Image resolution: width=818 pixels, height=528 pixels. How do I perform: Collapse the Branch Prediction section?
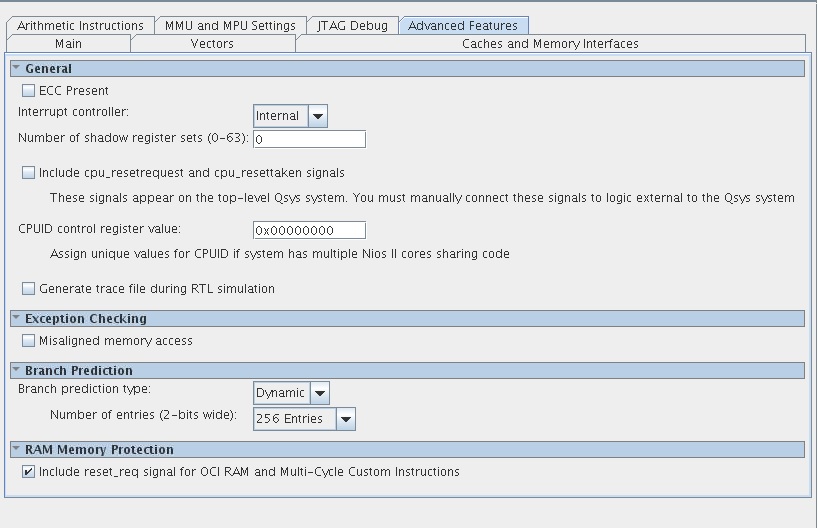(x=17, y=371)
